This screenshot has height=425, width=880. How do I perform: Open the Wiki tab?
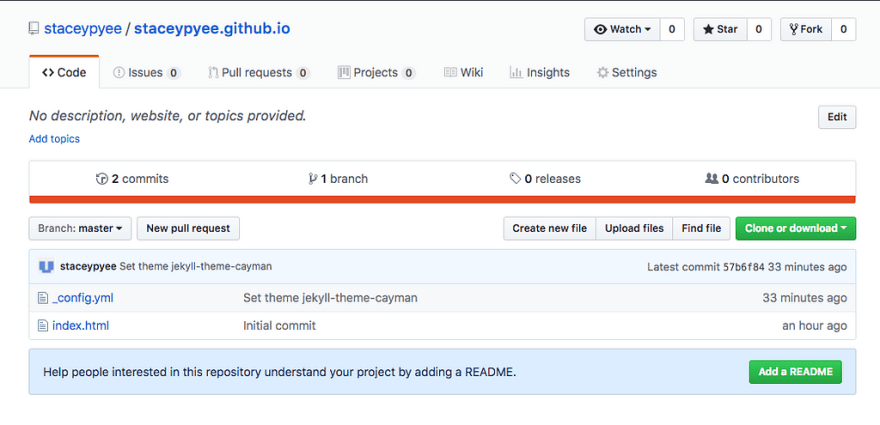[463, 72]
